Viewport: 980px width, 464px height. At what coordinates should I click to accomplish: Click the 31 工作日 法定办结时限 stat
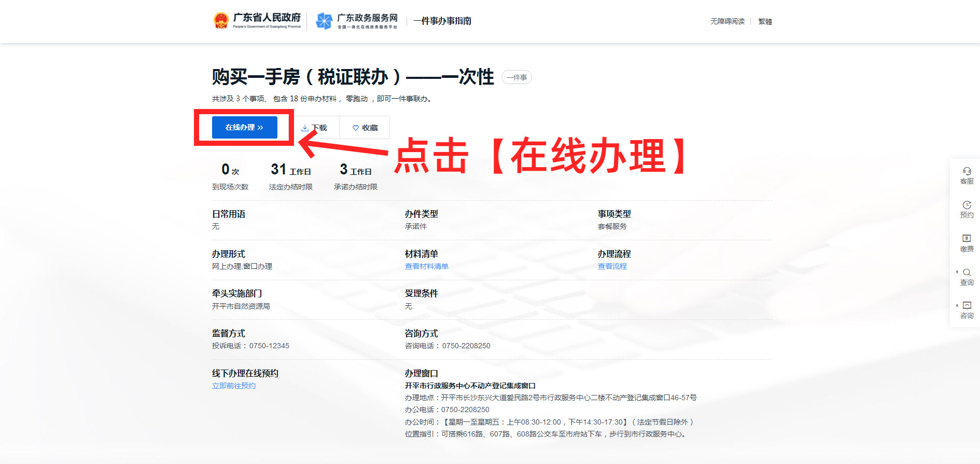(290, 176)
